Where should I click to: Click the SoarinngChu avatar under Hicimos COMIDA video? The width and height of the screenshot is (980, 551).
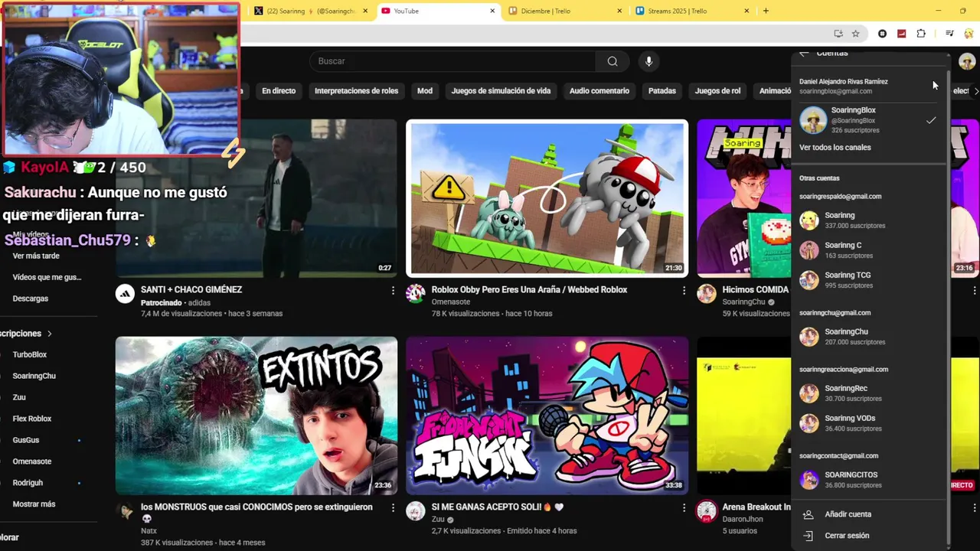[x=707, y=294]
